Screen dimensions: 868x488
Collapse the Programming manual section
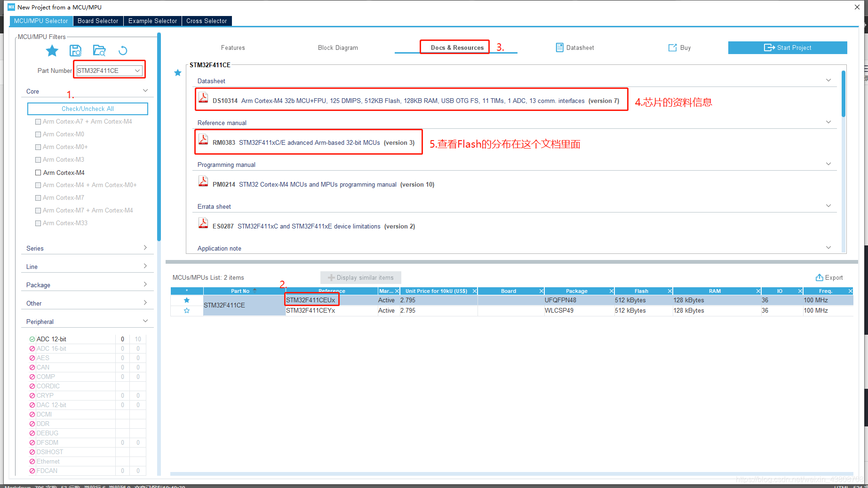(x=828, y=164)
